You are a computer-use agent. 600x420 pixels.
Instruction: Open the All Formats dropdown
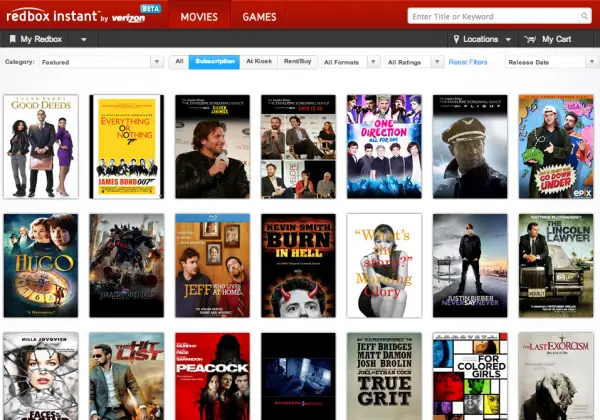coord(351,62)
